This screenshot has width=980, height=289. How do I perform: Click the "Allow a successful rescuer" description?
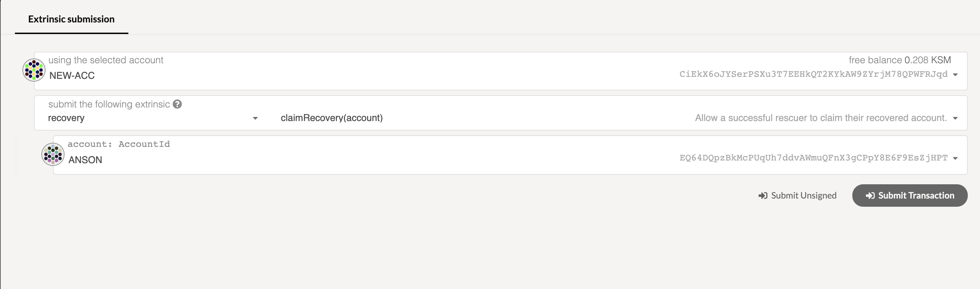[x=821, y=118]
